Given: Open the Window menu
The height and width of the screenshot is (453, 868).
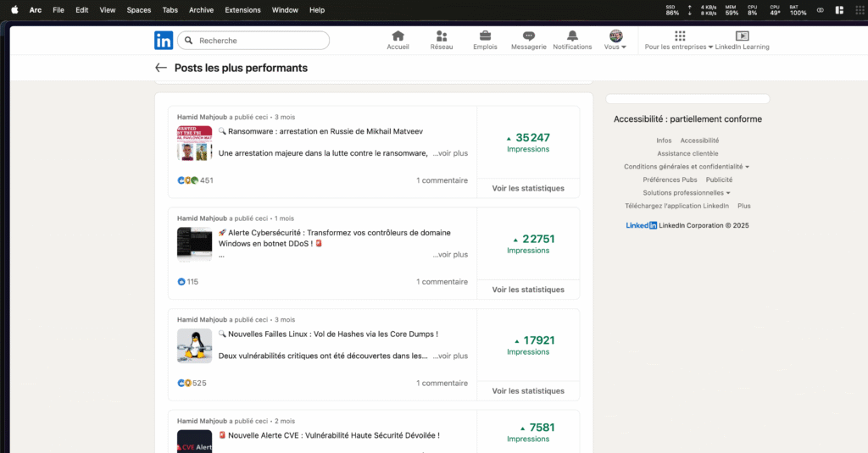Looking at the screenshot, I should (285, 10).
